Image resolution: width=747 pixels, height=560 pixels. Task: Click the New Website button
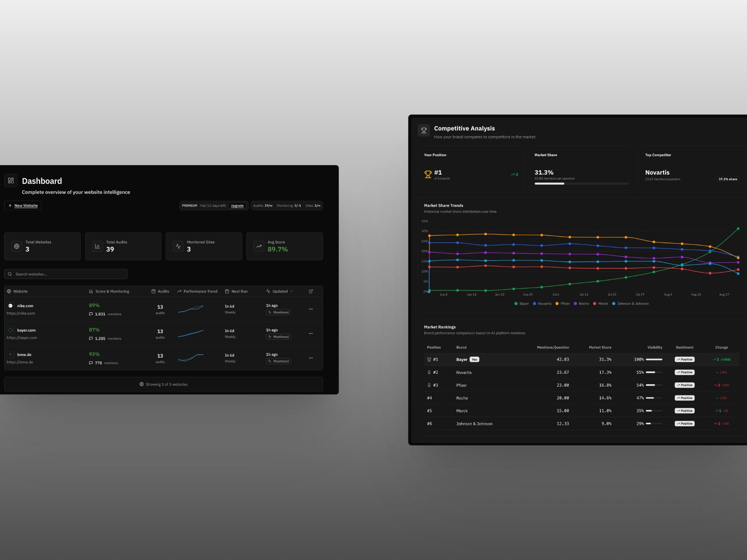click(23, 205)
